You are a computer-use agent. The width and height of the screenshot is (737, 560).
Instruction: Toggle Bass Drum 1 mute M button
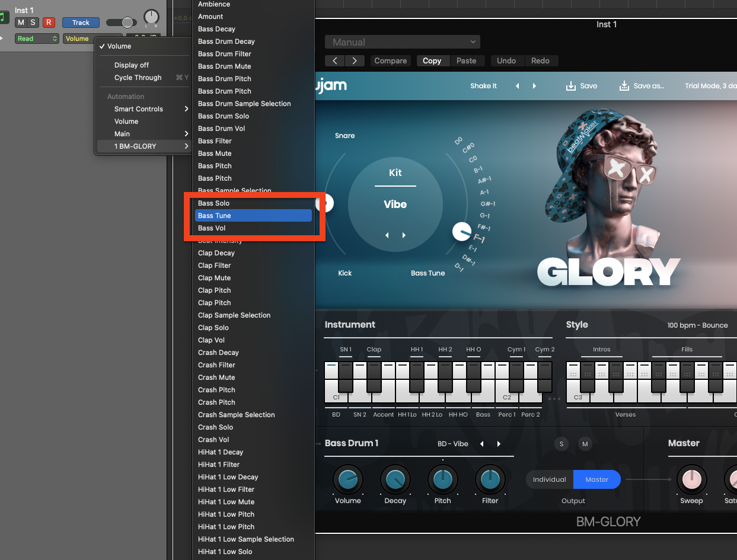(x=585, y=444)
